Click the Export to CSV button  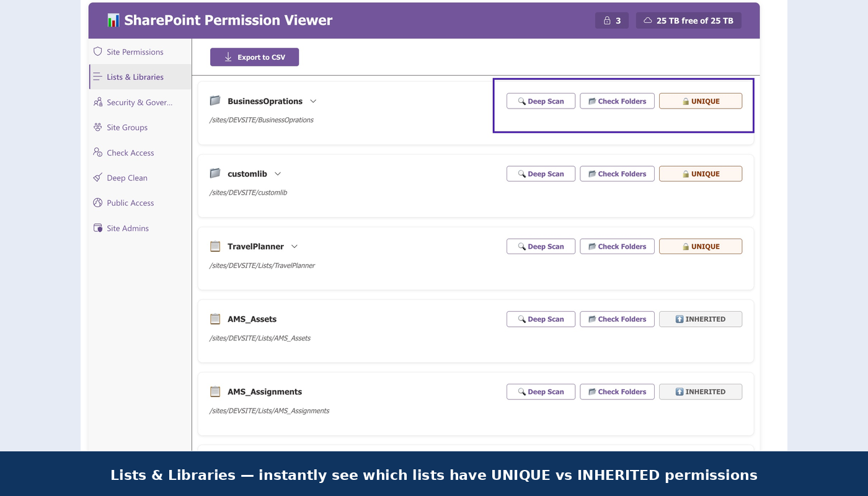point(254,56)
